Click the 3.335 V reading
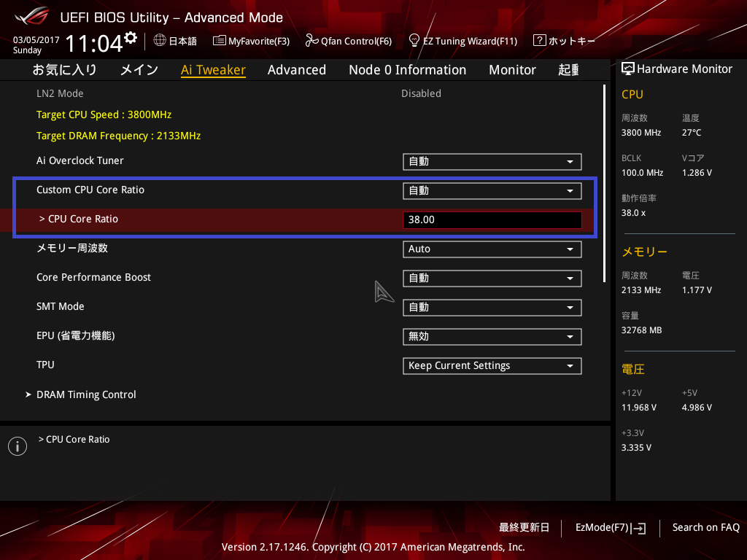The image size is (747, 560). tap(636, 448)
